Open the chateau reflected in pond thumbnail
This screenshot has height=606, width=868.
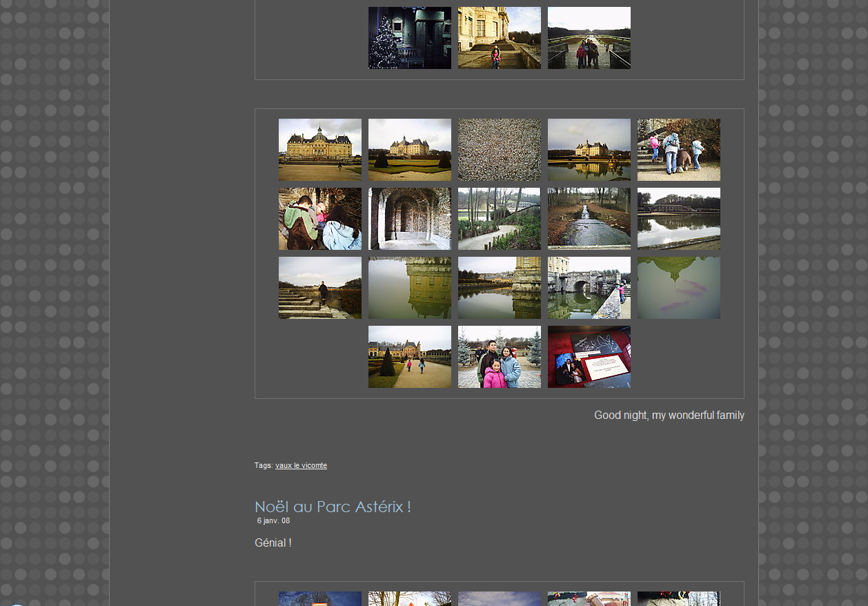(589, 150)
